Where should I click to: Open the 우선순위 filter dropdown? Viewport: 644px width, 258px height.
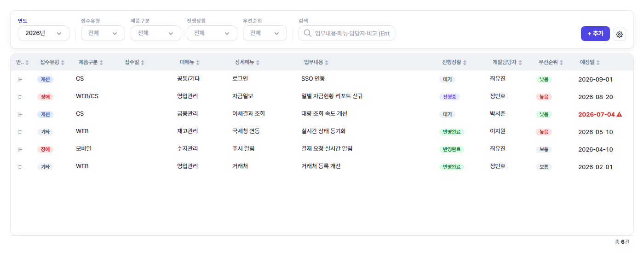click(x=265, y=33)
